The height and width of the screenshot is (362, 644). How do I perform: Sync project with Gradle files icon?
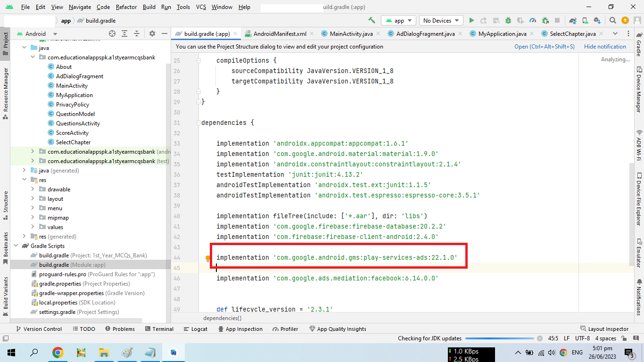pos(573,20)
